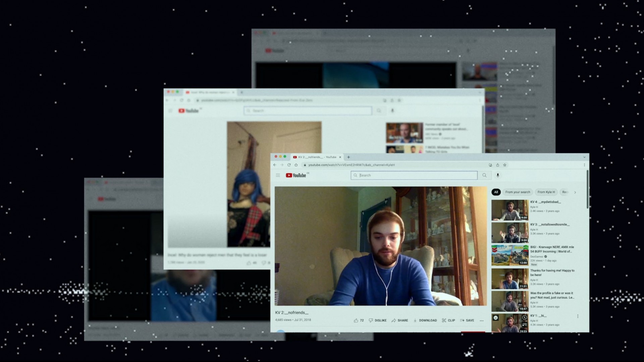644x362 pixels.
Task: Click the search magnifier button
Action: click(x=484, y=175)
